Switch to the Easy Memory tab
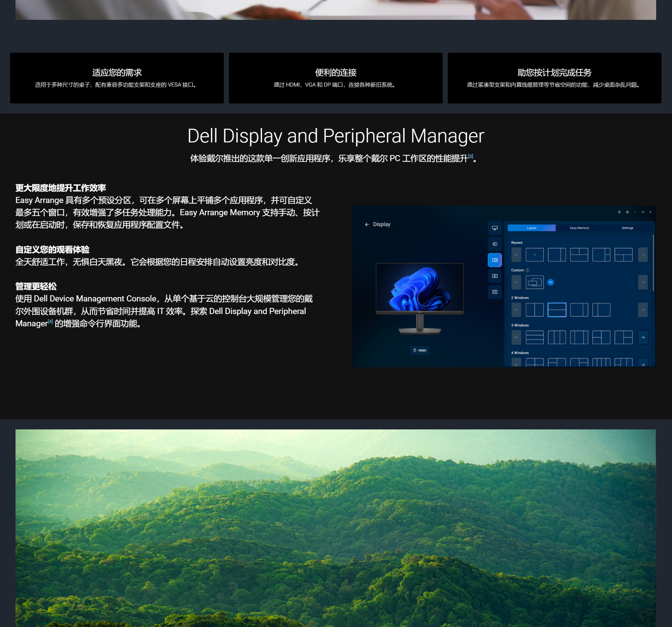The image size is (672, 627). 579,228
